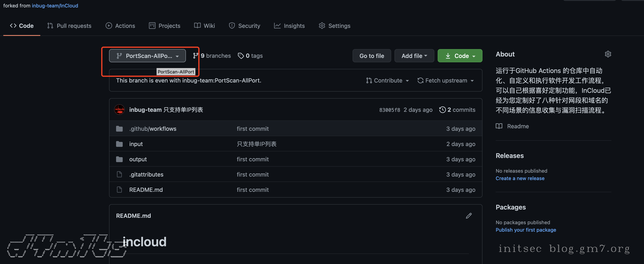Open the Packages heading link
This screenshot has height=264, width=644.
pos(511,207)
